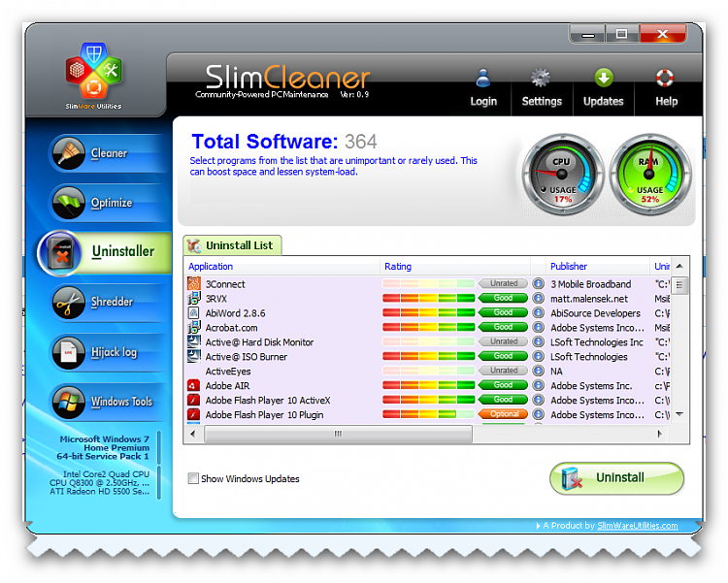This screenshot has height=583, width=728.
Task: Open the Hijack log document icon
Action: pos(69,352)
